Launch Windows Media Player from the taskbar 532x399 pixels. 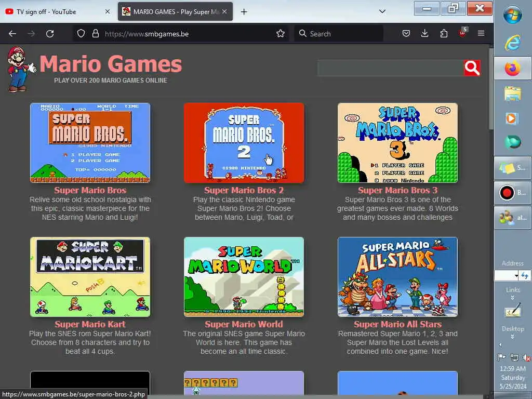tap(512, 118)
